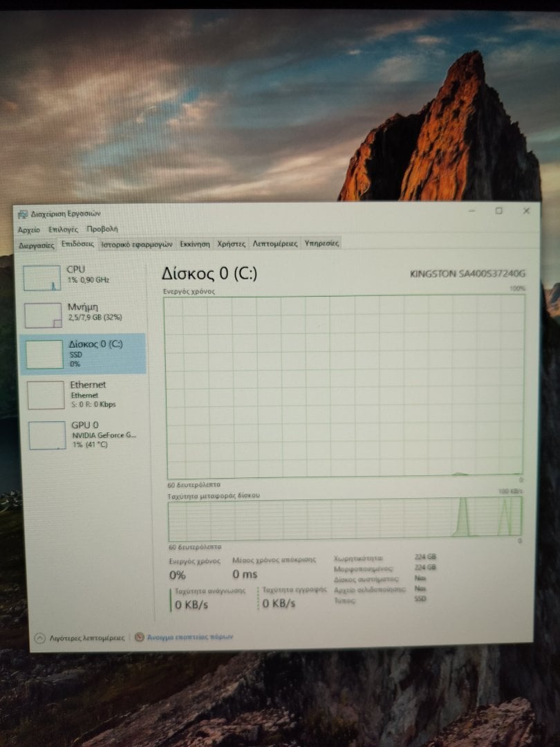
Task: Open the Ιστορικό εφαρμογών tab
Action: point(137,244)
